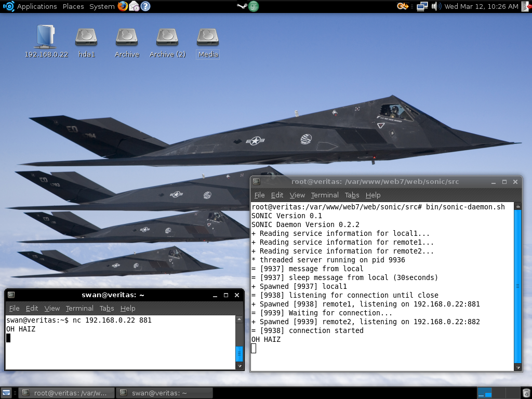532x399 pixels.
Task: Minimize the root@veritas terminal window
Action: pyautogui.click(x=494, y=182)
